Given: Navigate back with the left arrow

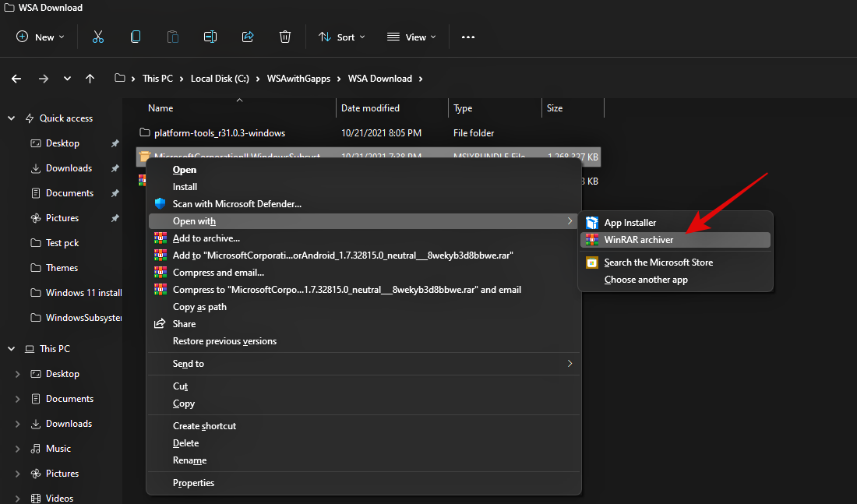Looking at the screenshot, I should [16, 79].
